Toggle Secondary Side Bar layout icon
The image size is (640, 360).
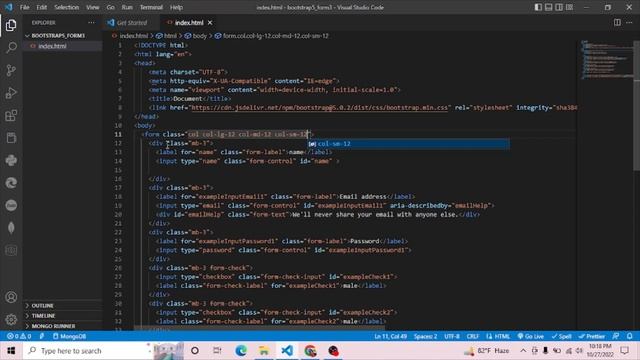(559, 7)
